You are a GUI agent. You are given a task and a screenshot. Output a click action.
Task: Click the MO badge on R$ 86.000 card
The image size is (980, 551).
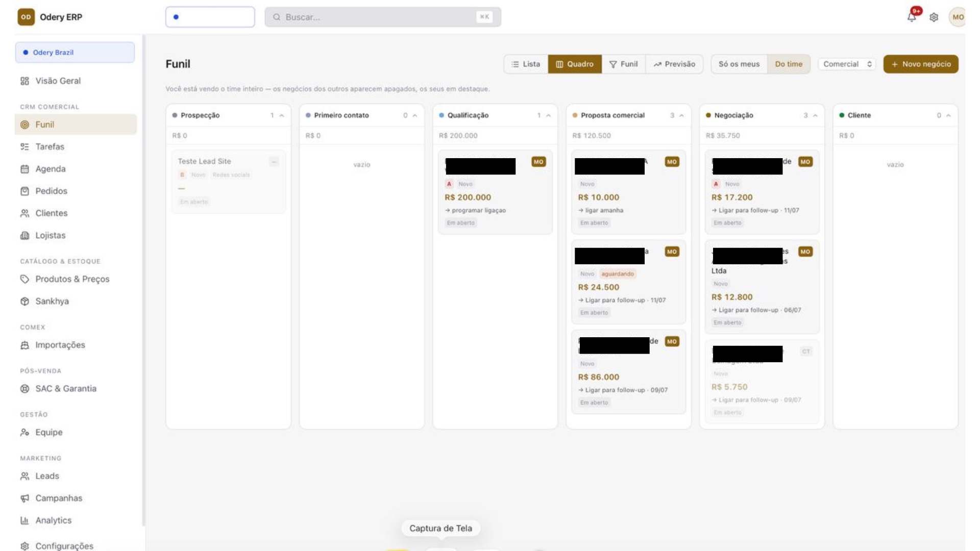click(x=672, y=341)
